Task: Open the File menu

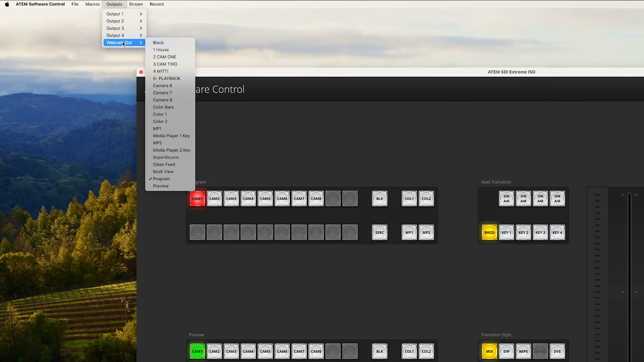Action: 75,4
